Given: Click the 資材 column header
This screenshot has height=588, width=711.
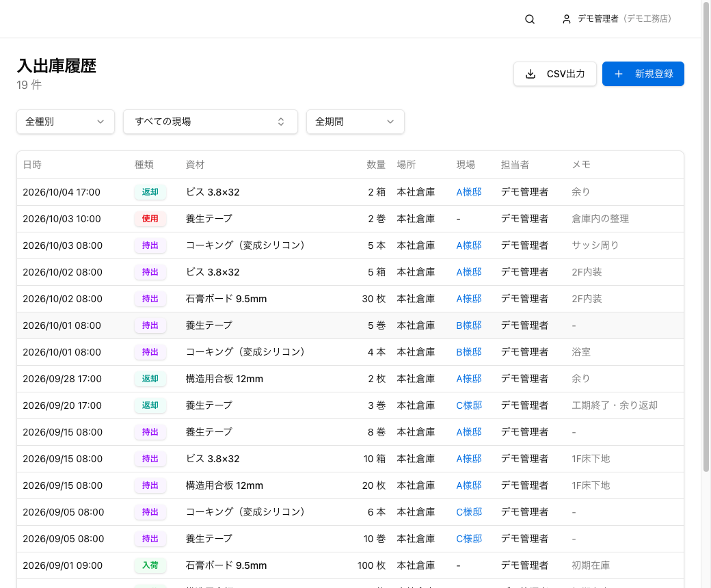Looking at the screenshot, I should (195, 165).
